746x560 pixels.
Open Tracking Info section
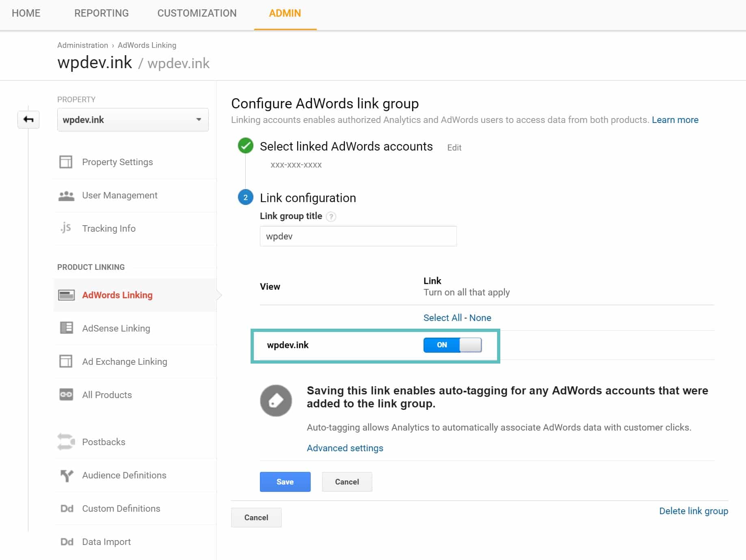[108, 228]
